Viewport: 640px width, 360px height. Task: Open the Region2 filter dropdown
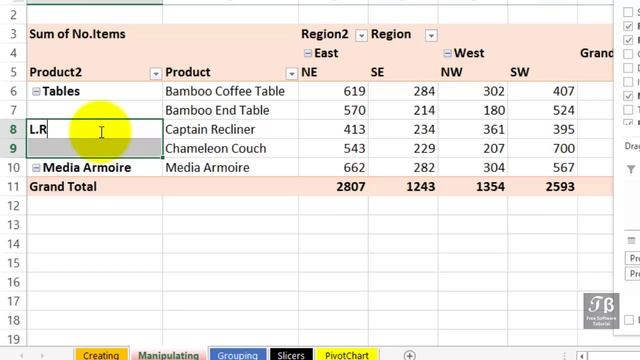[361, 36]
